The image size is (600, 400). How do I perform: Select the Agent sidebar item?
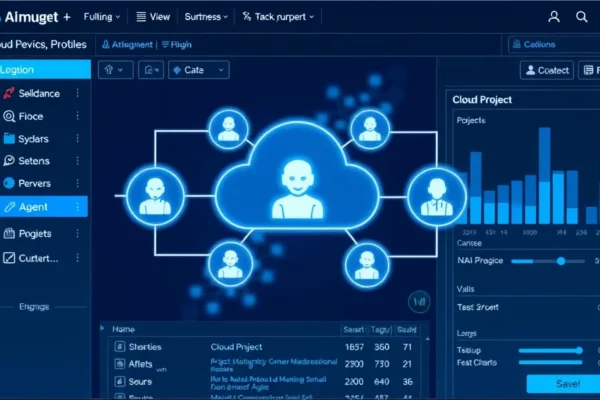point(44,207)
